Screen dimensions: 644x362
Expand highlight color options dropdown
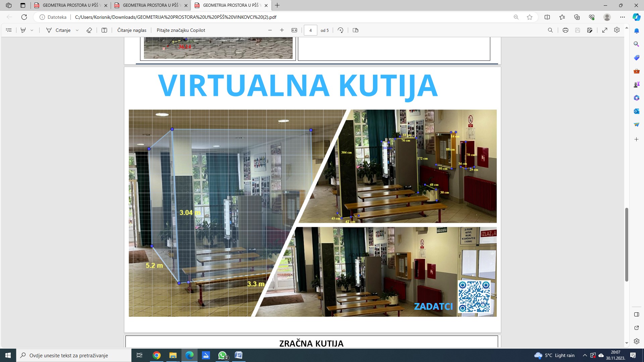pyautogui.click(x=32, y=30)
